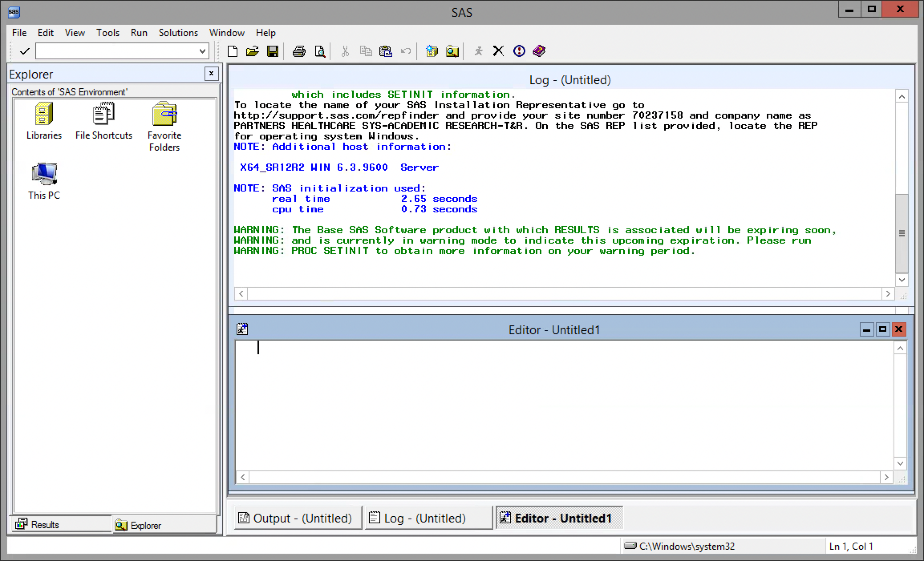924x561 pixels.
Task: Click the Editor window system menu icon
Action: [x=242, y=329]
